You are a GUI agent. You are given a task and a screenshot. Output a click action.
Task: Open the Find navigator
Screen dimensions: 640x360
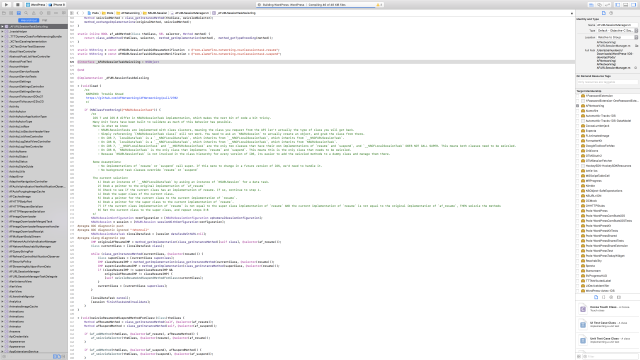(x=26, y=13)
